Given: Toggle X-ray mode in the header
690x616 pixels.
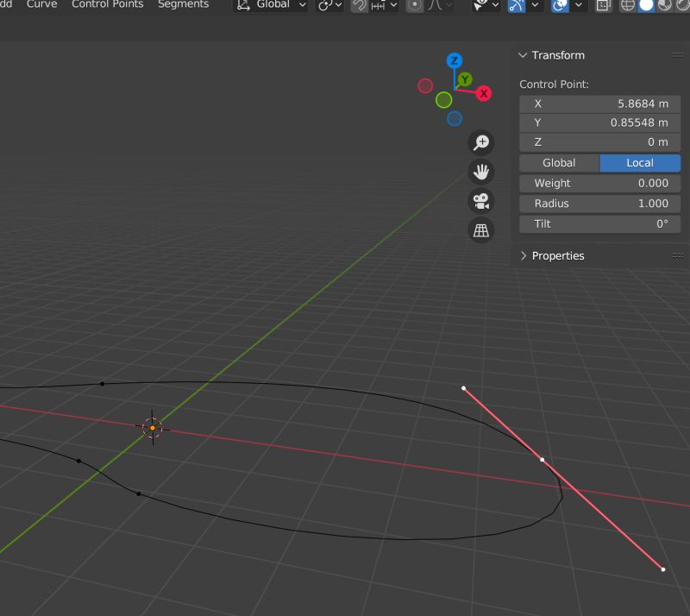Looking at the screenshot, I should point(602,5).
